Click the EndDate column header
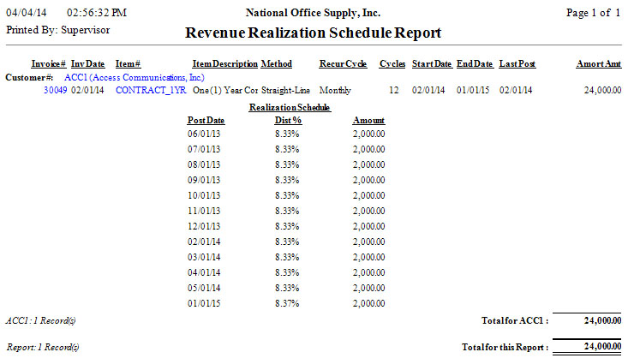Screen dimensions: 628x364 [475, 64]
